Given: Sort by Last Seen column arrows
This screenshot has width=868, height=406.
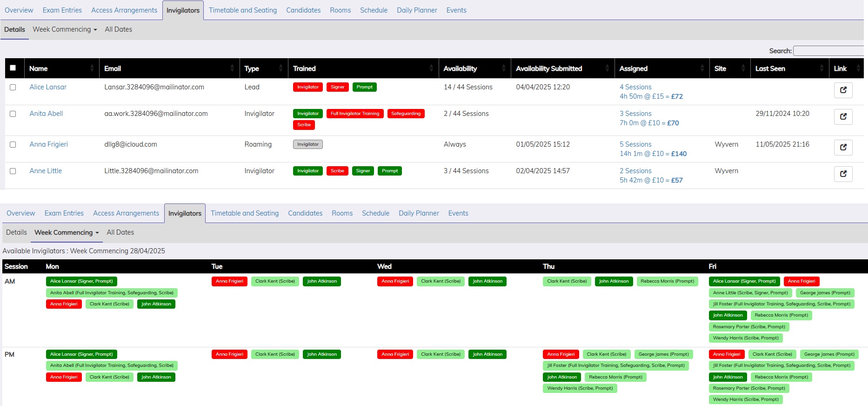Looking at the screenshot, I should 821,68.
